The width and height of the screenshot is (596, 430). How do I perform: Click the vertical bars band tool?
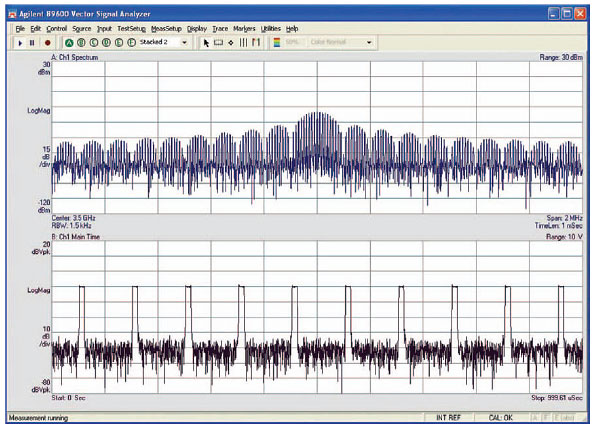pyautogui.click(x=243, y=43)
